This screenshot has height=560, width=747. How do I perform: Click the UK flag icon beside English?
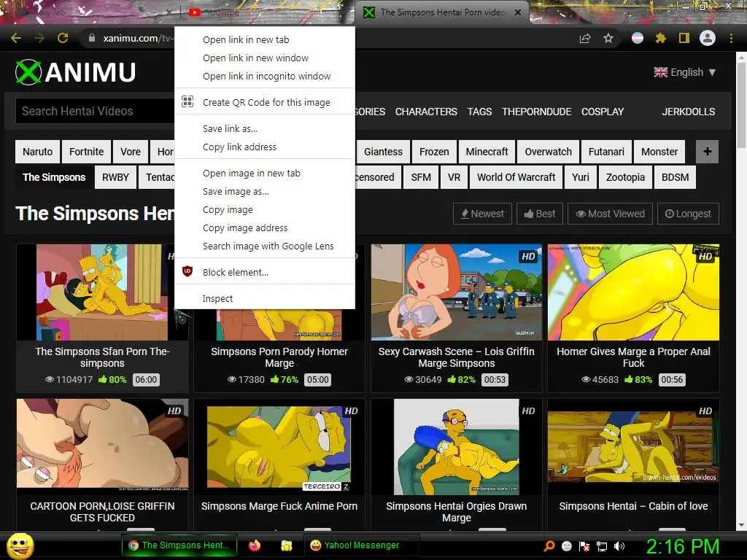tap(660, 72)
